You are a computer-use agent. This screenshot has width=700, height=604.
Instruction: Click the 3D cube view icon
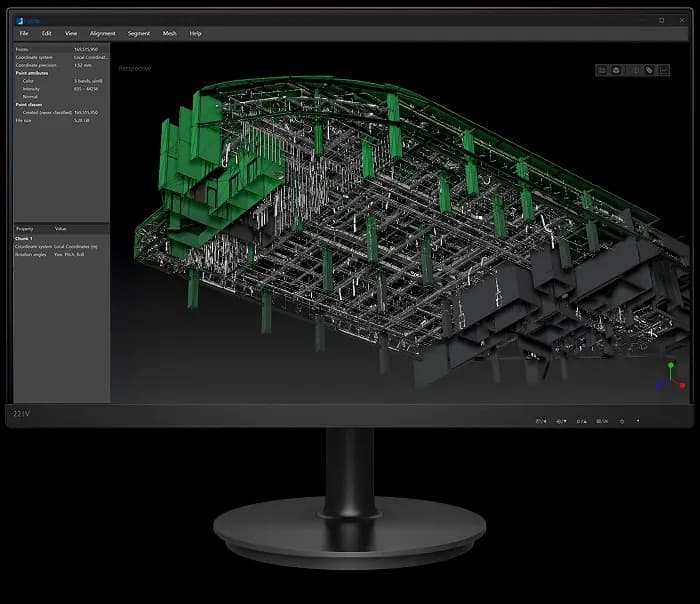point(617,70)
